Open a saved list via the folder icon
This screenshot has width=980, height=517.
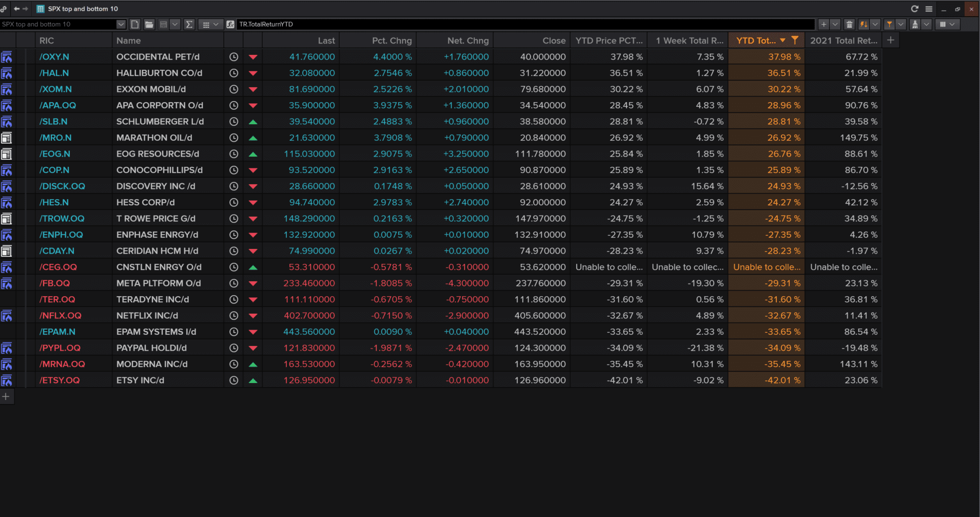(149, 24)
